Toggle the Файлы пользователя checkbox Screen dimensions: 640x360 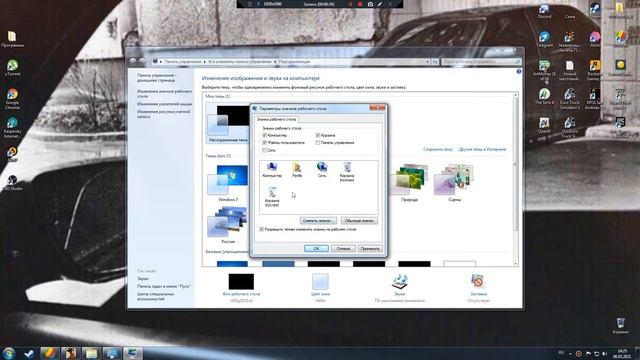tap(264, 143)
